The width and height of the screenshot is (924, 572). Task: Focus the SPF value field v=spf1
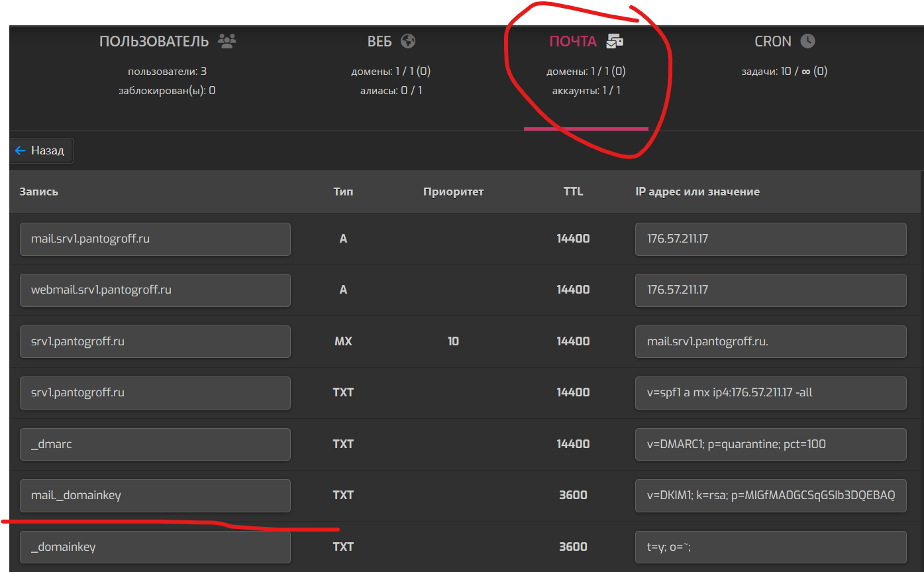(770, 392)
